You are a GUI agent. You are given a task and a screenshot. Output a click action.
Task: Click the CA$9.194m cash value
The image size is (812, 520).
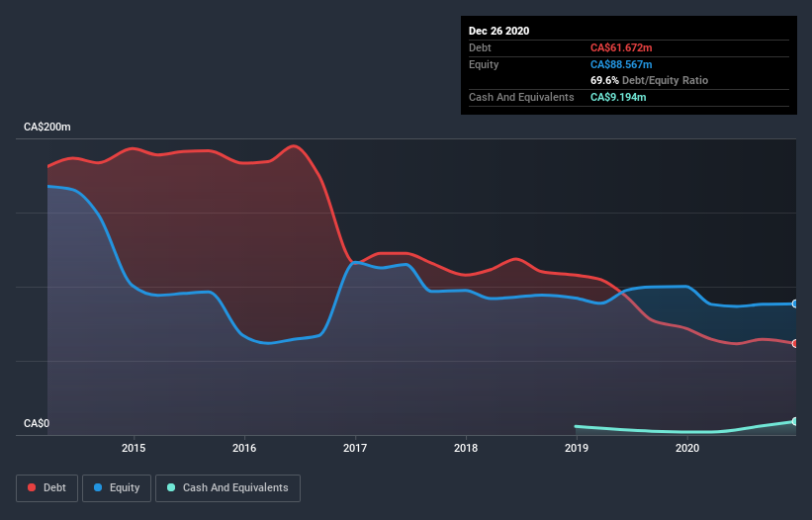pyautogui.click(x=618, y=97)
